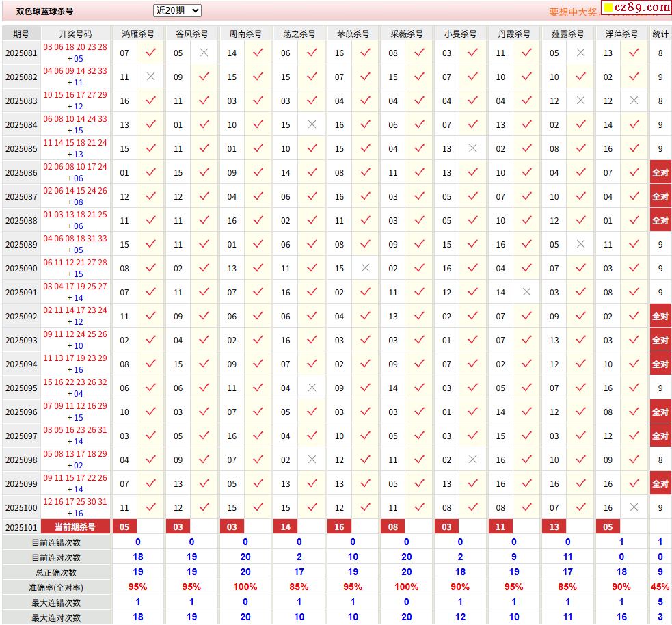This screenshot has height=625, width=672.
Task: Click the X mark for 小旻杀号 in row 2025085
Action: [472, 149]
